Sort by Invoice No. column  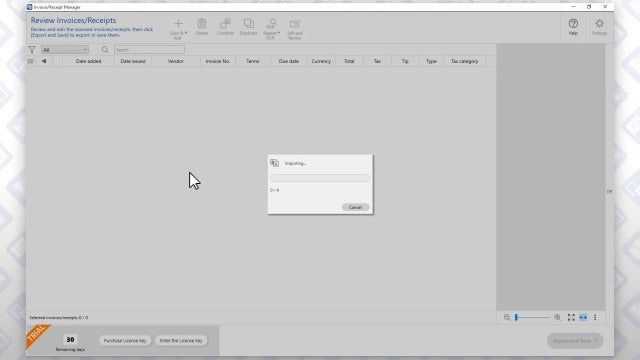(218, 61)
